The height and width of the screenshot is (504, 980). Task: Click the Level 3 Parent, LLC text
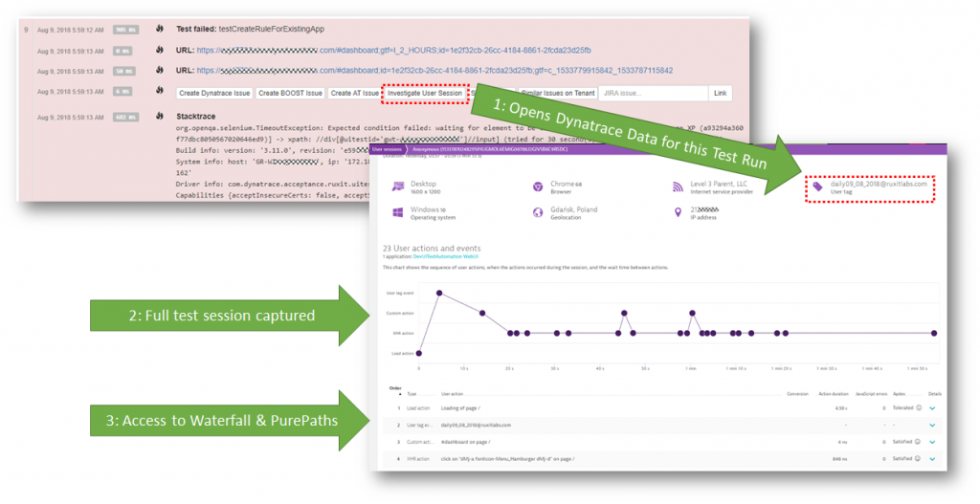coord(719,184)
